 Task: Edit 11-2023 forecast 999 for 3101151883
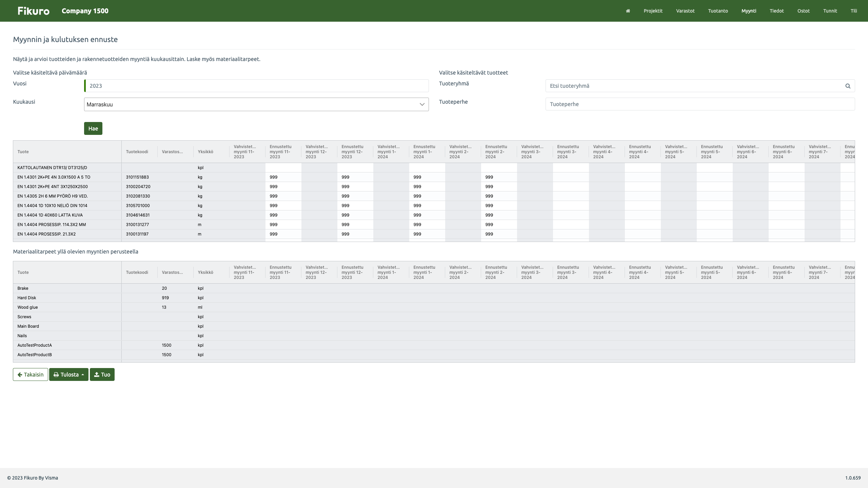point(283,177)
